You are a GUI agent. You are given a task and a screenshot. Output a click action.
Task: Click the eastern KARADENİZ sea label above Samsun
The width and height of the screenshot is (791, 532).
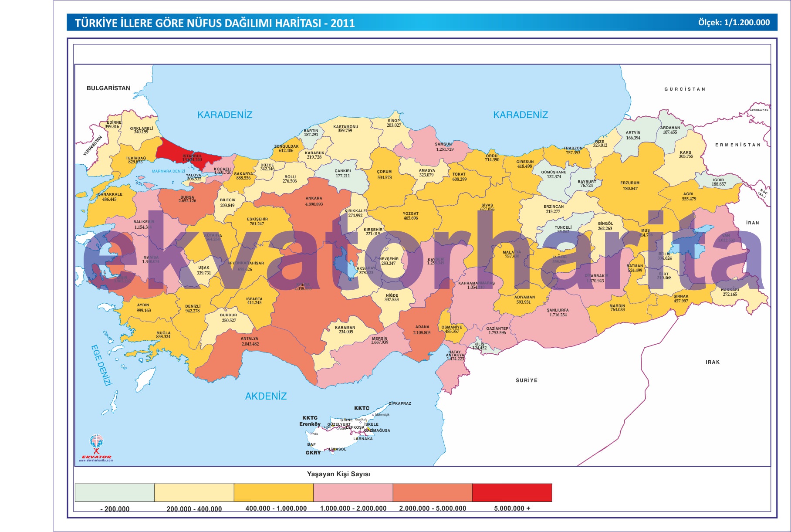click(521, 115)
